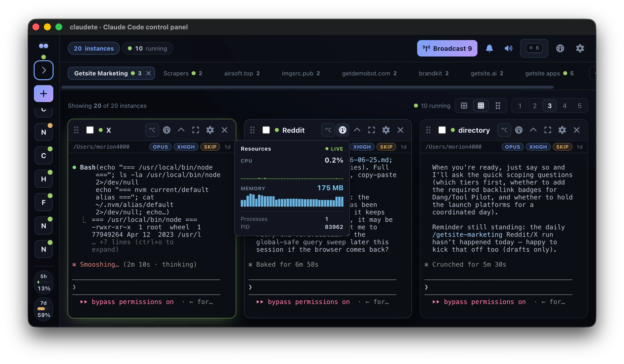The height and width of the screenshot is (364, 624).
Task: Expand the sidebar with chevron button
Action: [44, 70]
